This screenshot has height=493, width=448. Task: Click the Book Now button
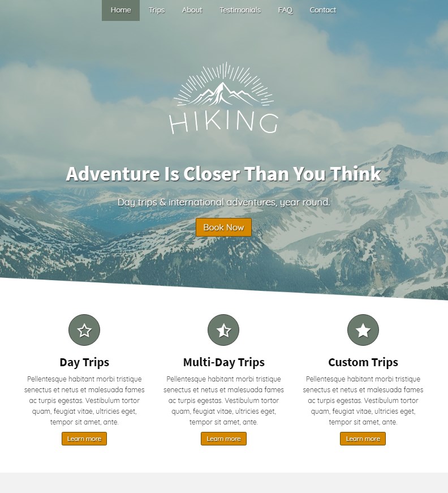[223, 228]
